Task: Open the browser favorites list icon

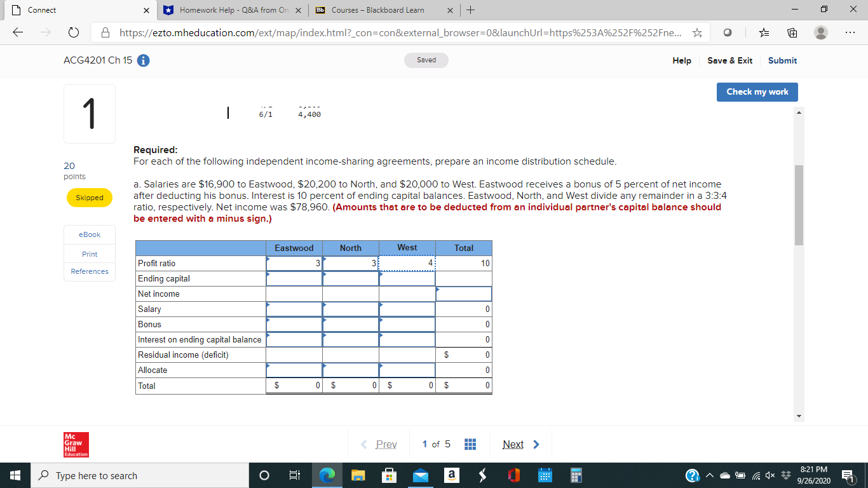Action: 765,33
